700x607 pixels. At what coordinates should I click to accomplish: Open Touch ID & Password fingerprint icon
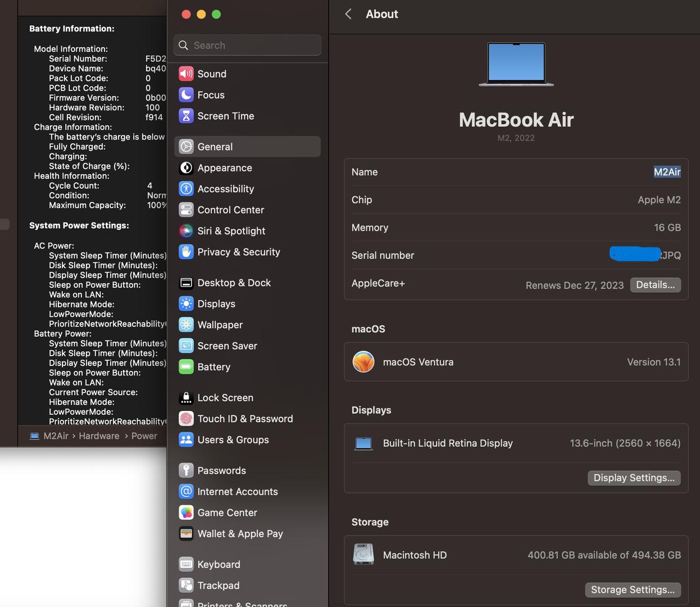point(186,419)
